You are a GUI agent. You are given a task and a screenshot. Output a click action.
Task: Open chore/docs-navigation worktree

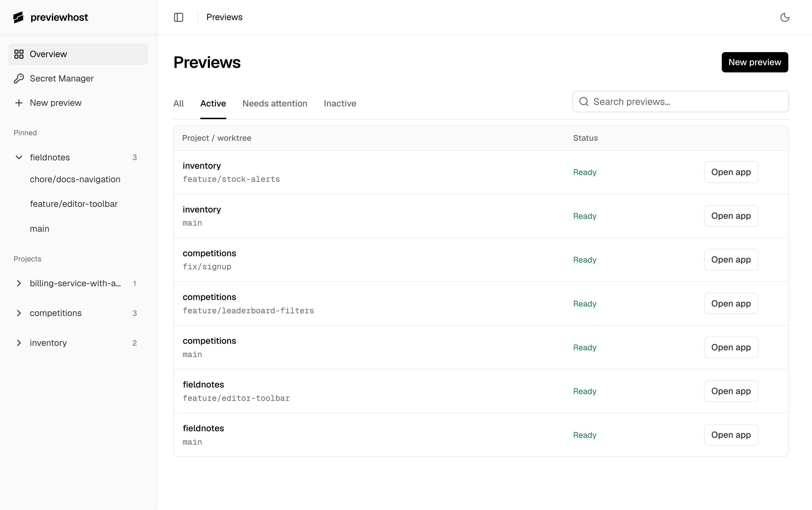[x=75, y=179]
